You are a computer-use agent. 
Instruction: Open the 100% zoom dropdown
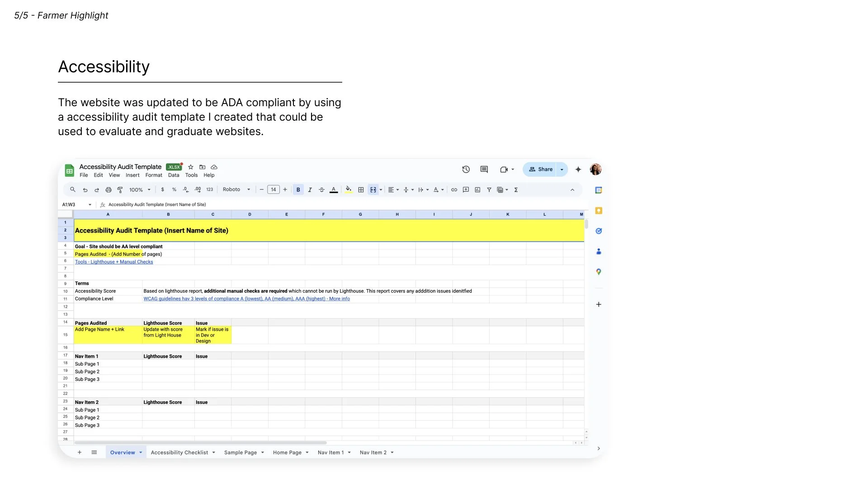[x=139, y=190]
